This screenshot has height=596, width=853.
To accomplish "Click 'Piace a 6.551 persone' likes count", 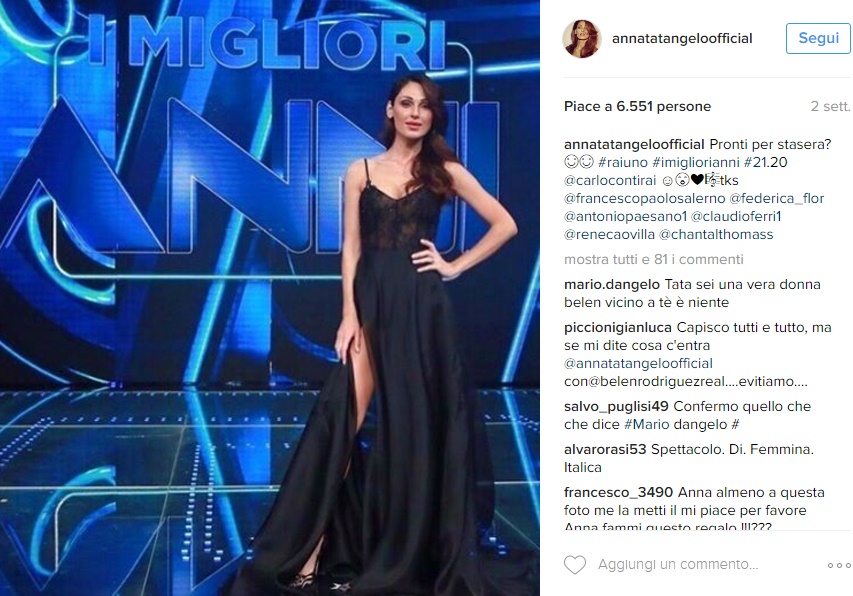I will coord(637,106).
